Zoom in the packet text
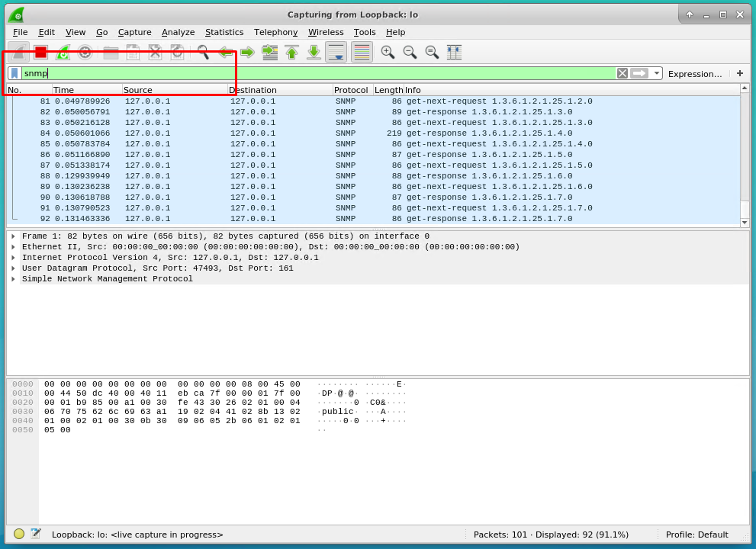Image resolution: width=756 pixels, height=549 pixels. [388, 52]
